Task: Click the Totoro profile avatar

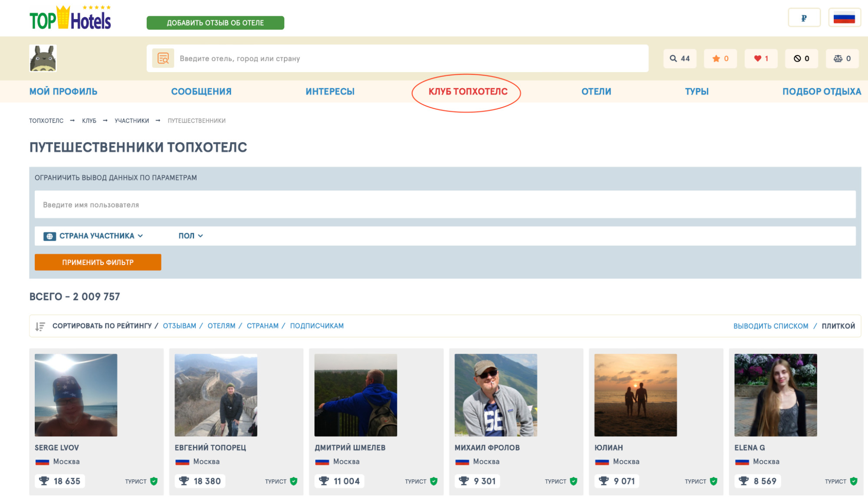Action: click(43, 58)
